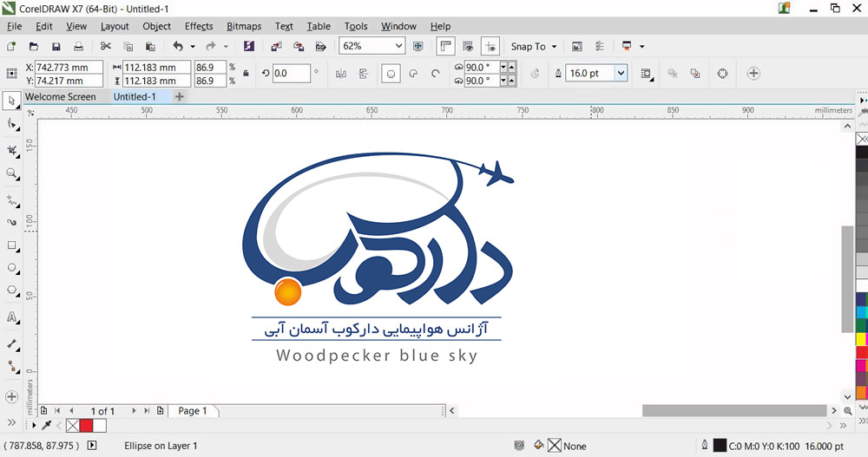
Task: Click the Search content icon
Action: click(249, 47)
